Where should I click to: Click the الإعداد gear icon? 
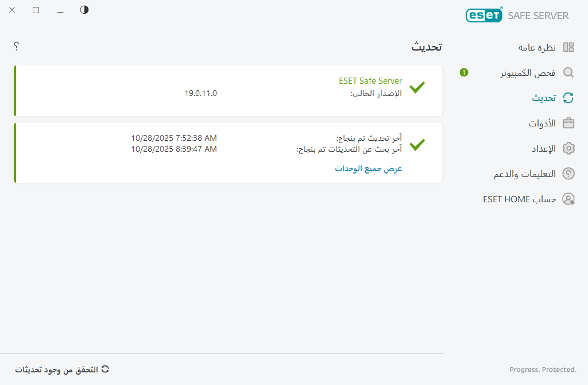click(x=568, y=148)
